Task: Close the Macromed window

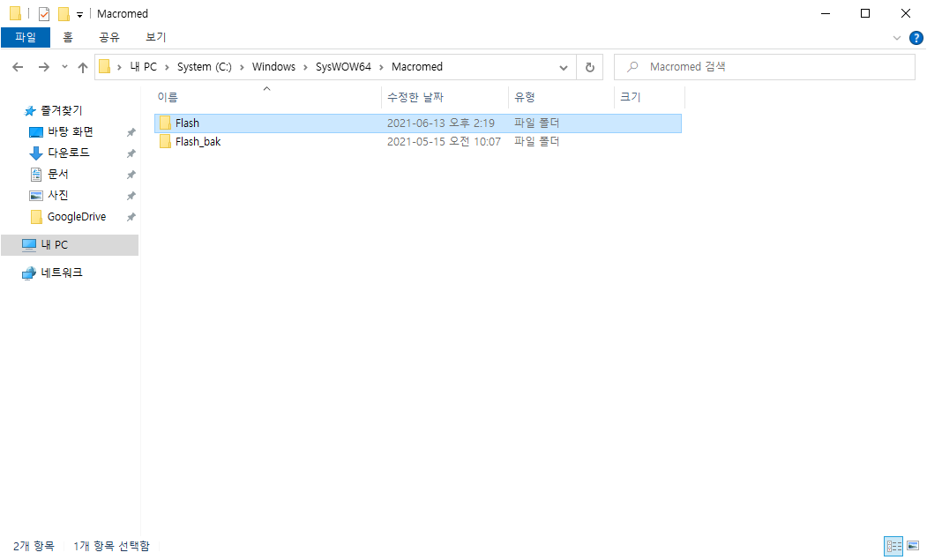Action: point(906,13)
